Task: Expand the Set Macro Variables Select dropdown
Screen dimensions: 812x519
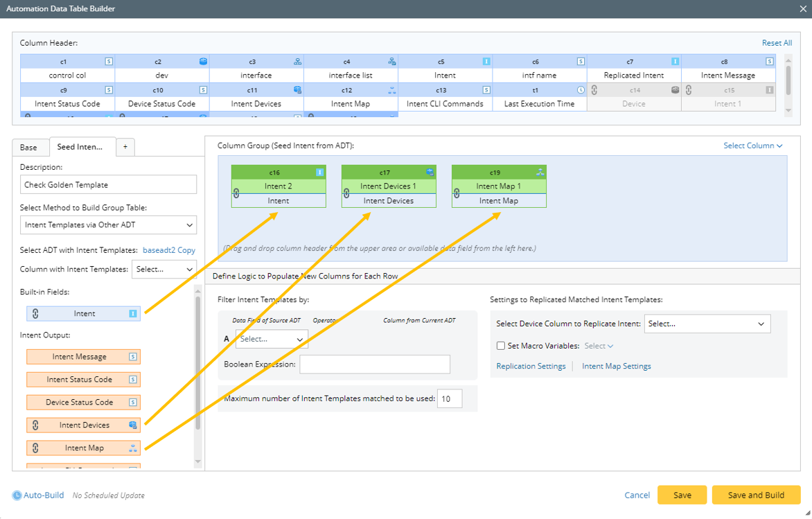Action: (599, 346)
